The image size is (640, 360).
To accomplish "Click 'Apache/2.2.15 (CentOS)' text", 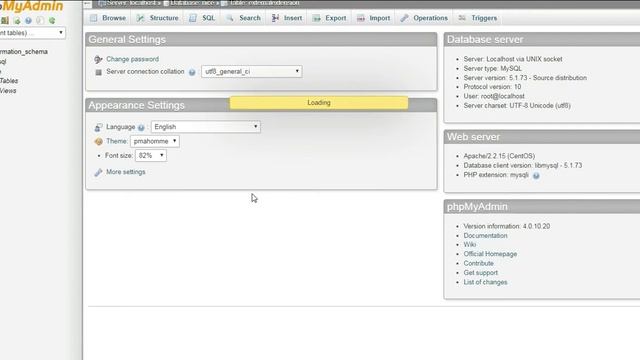I will click(499, 156).
